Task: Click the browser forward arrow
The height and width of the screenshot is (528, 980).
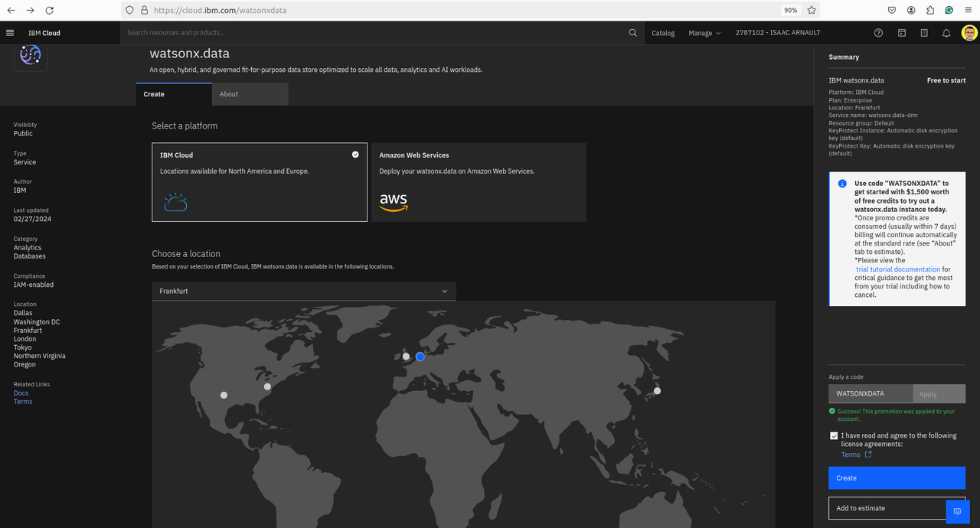Action: point(30,10)
